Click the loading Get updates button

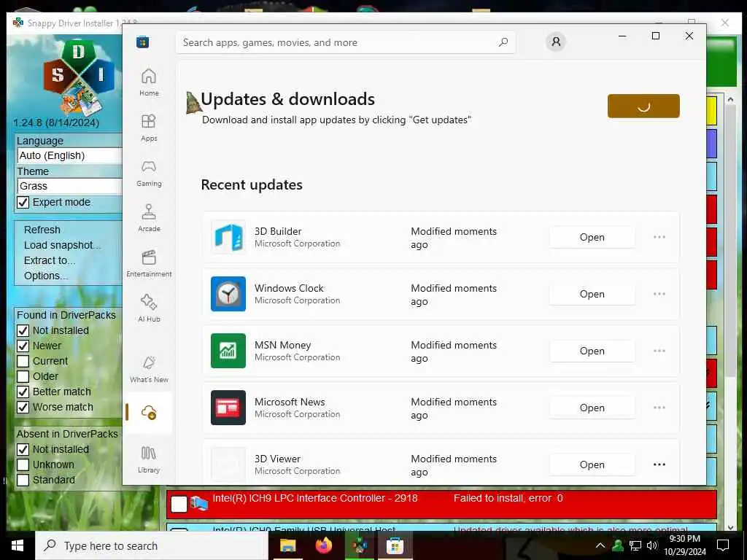pos(643,106)
